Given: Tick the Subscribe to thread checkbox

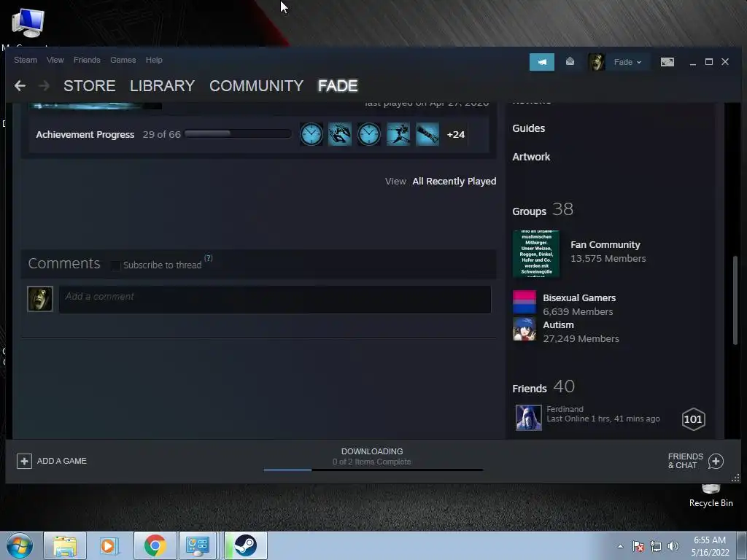Looking at the screenshot, I should 115,265.
